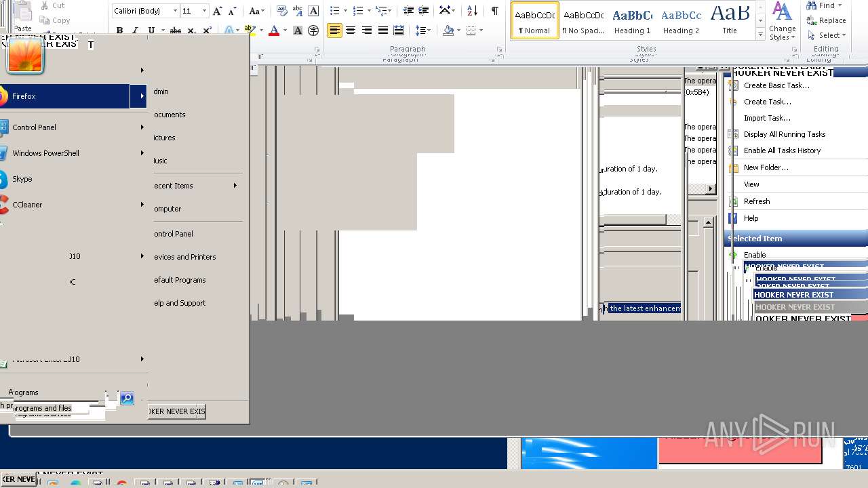
Task: Align text right
Action: pos(367,30)
